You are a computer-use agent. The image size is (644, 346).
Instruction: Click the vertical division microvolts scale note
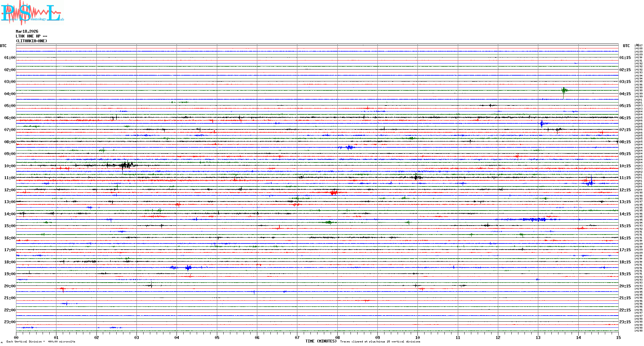coord(41,342)
